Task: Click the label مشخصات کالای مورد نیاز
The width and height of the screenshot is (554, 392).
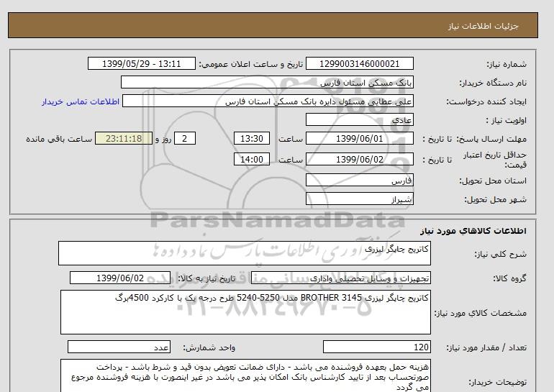Action: (x=481, y=313)
